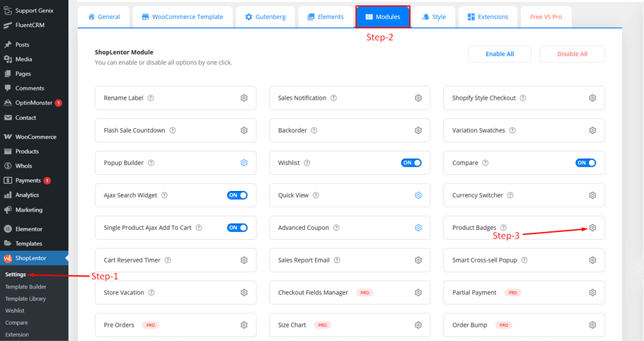Open Flash Sale Countdown settings gear

[244, 130]
